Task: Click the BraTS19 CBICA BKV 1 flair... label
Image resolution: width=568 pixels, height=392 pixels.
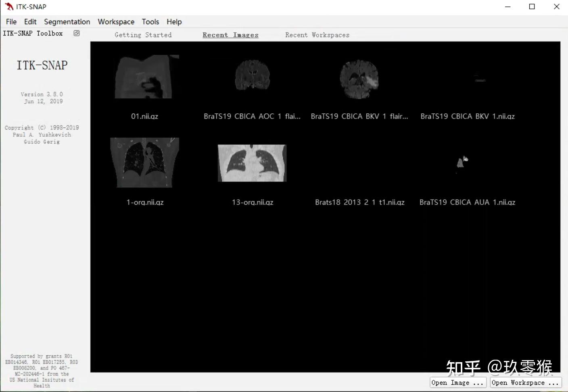Action: pos(359,116)
